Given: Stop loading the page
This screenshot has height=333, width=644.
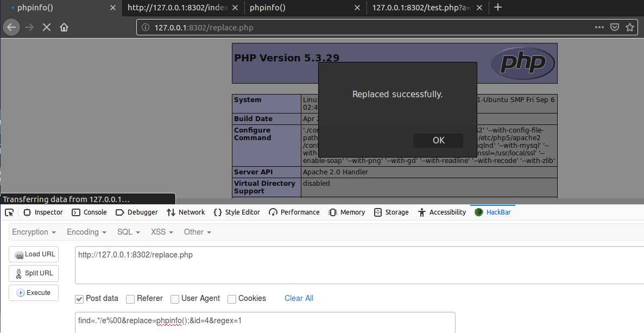Looking at the screenshot, I should point(46,28).
